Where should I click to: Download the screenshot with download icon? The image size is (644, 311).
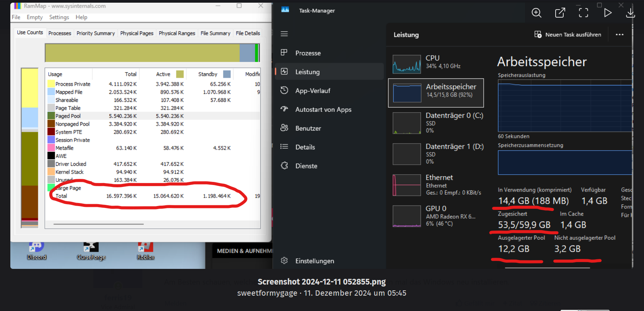coord(630,13)
